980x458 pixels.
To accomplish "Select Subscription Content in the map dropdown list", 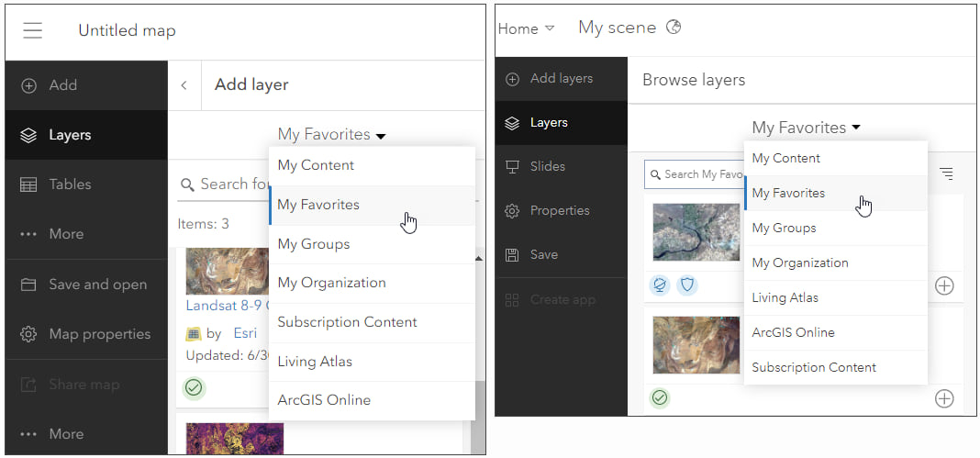I will coord(347,322).
